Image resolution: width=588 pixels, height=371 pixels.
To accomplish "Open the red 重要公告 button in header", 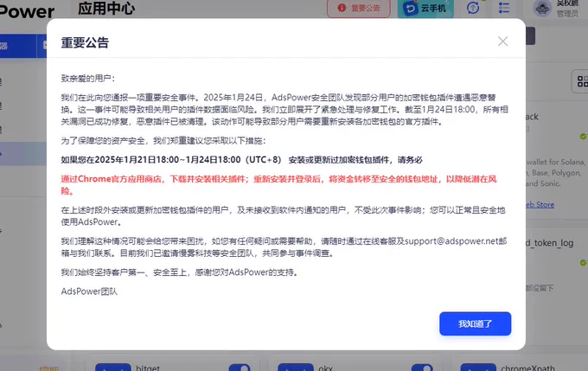I will tap(359, 8).
